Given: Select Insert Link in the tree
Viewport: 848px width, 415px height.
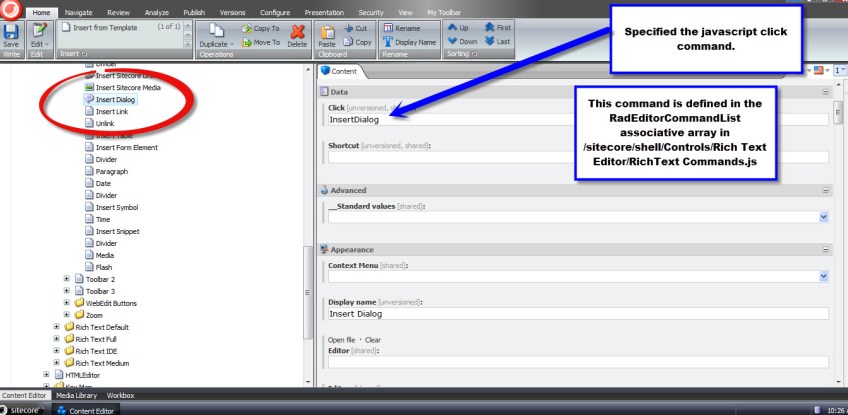Looking at the screenshot, I should coord(112,111).
